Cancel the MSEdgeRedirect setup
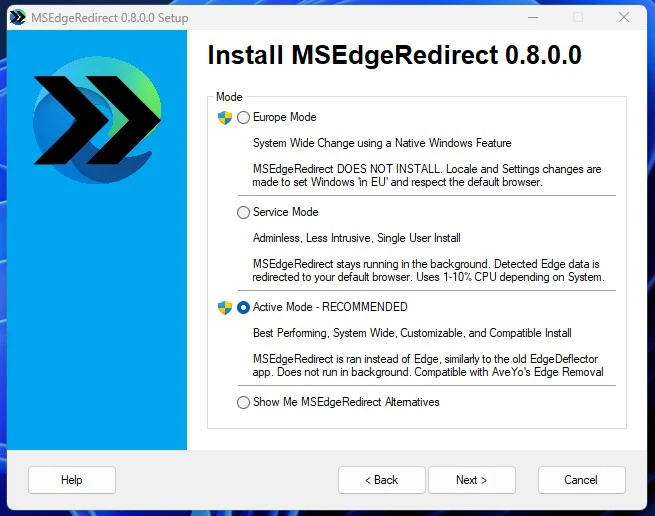655x516 pixels. coord(582,480)
